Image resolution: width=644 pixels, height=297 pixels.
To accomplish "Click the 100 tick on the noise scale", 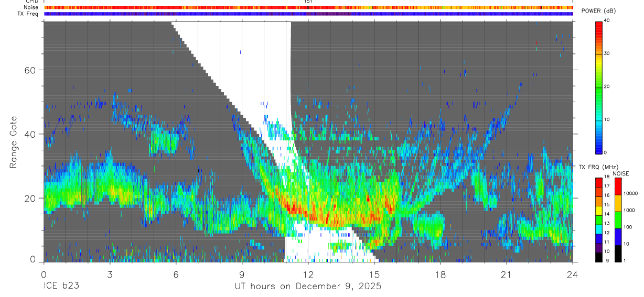I will coord(628,227).
